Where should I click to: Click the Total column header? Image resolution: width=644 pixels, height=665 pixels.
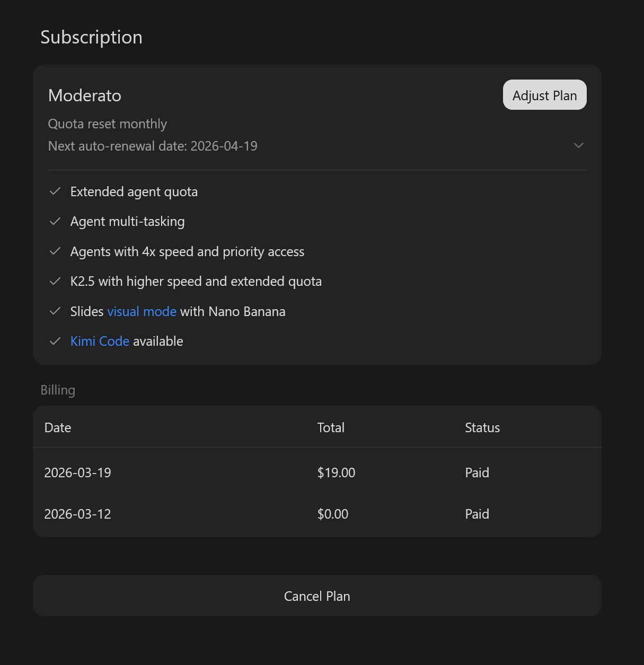tap(331, 427)
